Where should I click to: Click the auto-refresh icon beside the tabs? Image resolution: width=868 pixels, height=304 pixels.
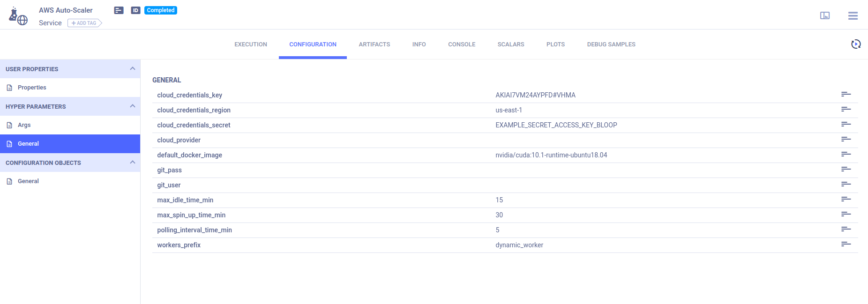coord(855,44)
